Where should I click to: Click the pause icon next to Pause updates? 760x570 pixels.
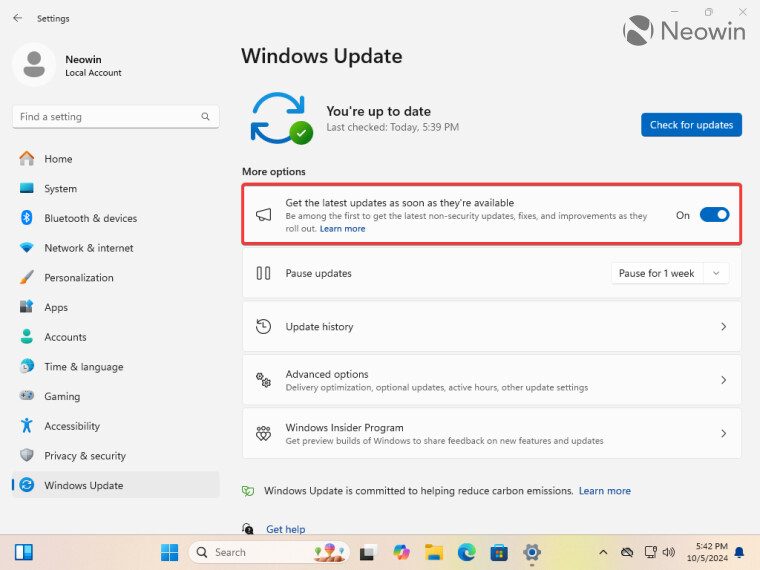263,273
